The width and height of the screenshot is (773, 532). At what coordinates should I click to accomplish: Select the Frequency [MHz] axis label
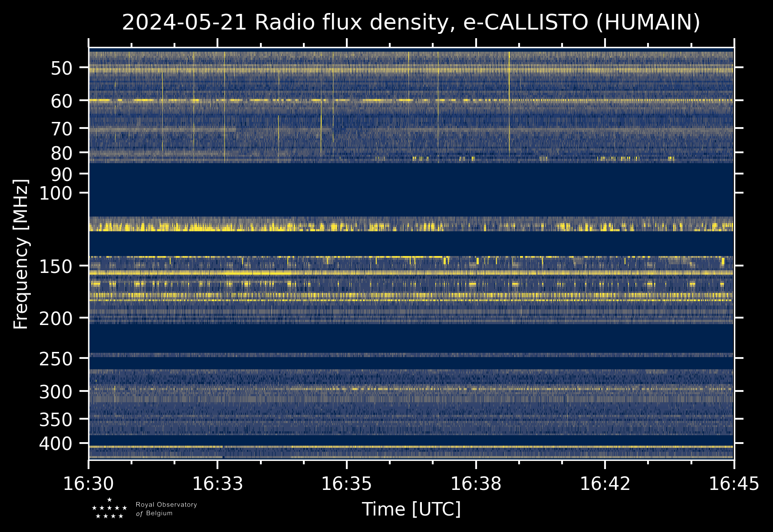21,254
